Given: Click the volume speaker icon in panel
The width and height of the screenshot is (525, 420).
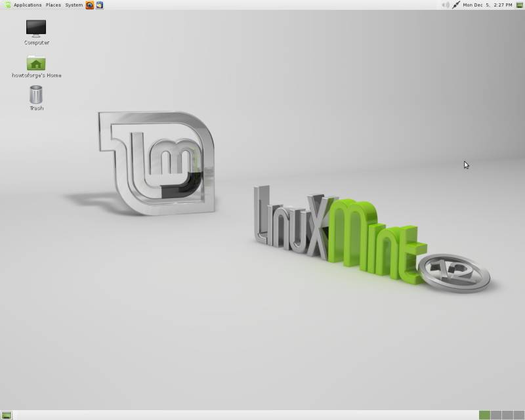Looking at the screenshot, I should point(446,5).
